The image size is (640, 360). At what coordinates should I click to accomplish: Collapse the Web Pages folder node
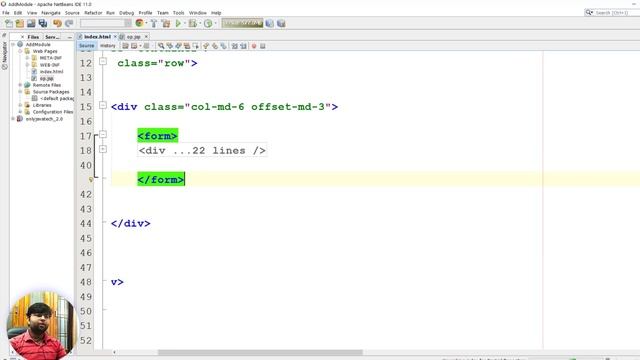(20, 51)
